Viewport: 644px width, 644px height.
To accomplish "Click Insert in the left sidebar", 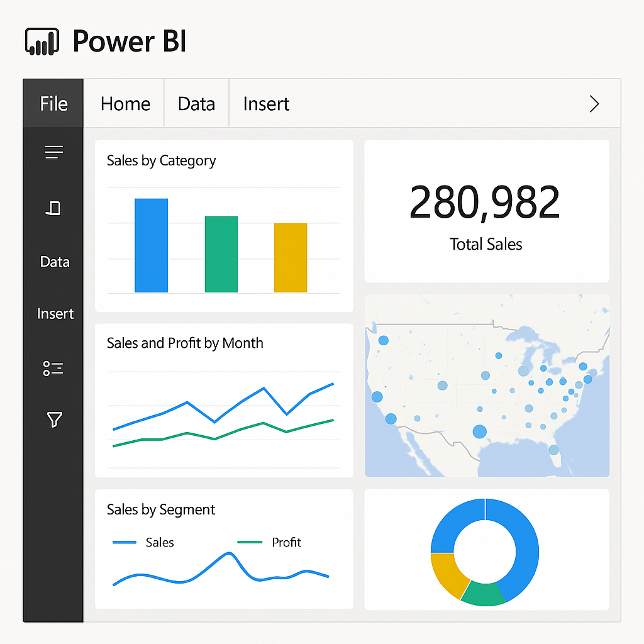I will coord(55,313).
